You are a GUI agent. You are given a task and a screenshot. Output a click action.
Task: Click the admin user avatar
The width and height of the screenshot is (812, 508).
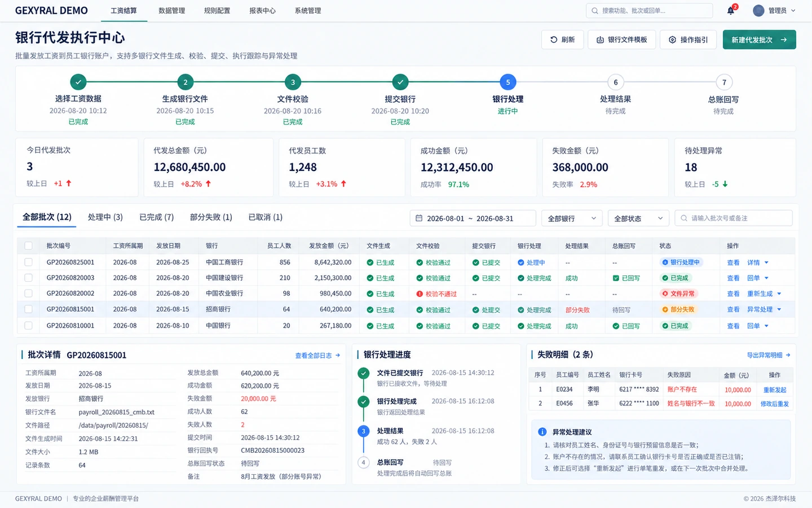click(x=758, y=11)
